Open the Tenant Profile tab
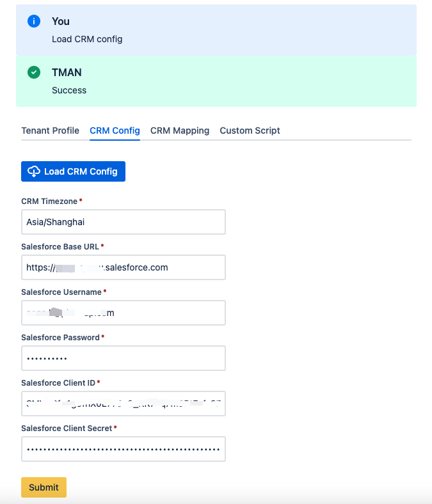 (50, 130)
